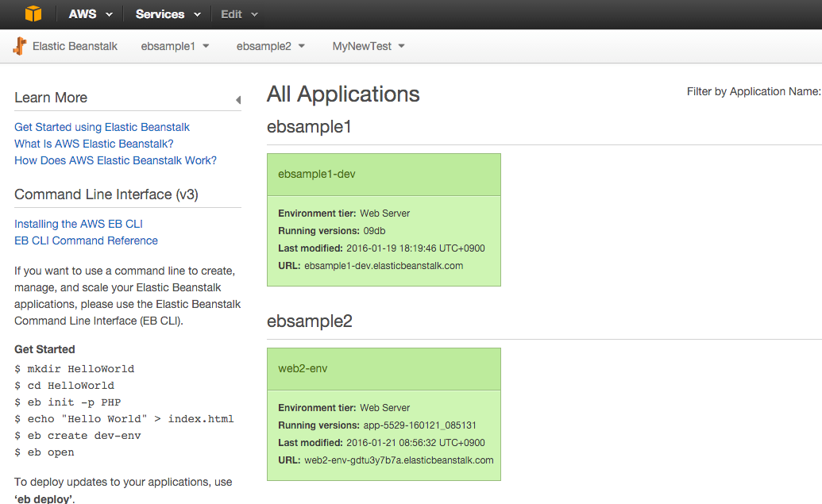Open Installing the AWS EB CLI link
This screenshot has height=504, width=822.
(x=79, y=224)
